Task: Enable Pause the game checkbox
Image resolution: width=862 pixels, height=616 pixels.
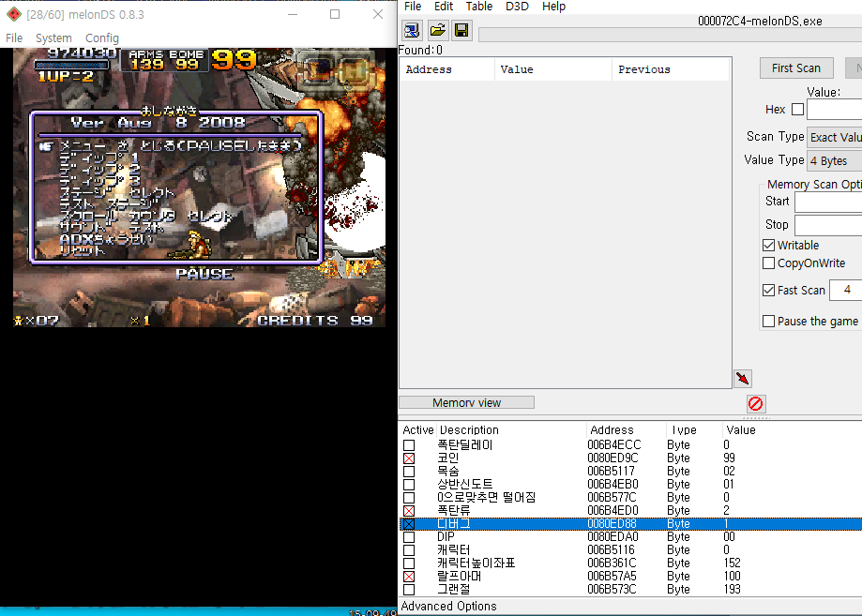Action: [x=768, y=321]
